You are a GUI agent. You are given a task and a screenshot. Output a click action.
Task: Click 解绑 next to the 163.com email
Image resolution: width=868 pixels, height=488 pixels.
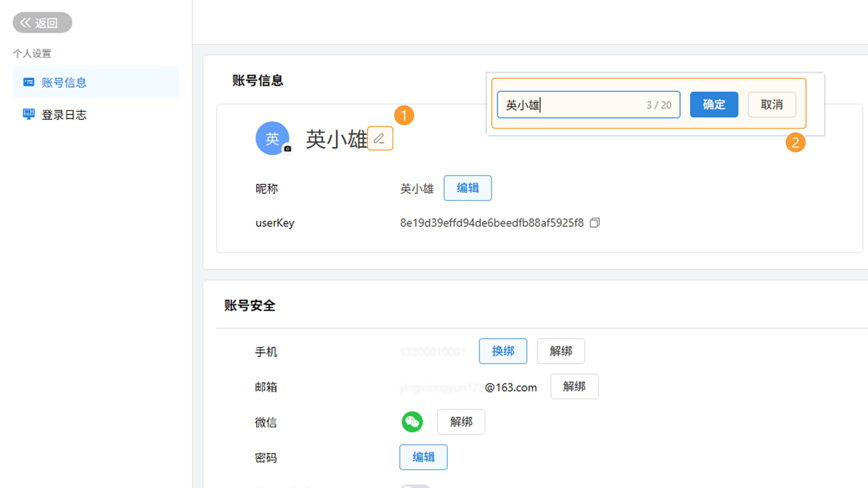(x=574, y=386)
